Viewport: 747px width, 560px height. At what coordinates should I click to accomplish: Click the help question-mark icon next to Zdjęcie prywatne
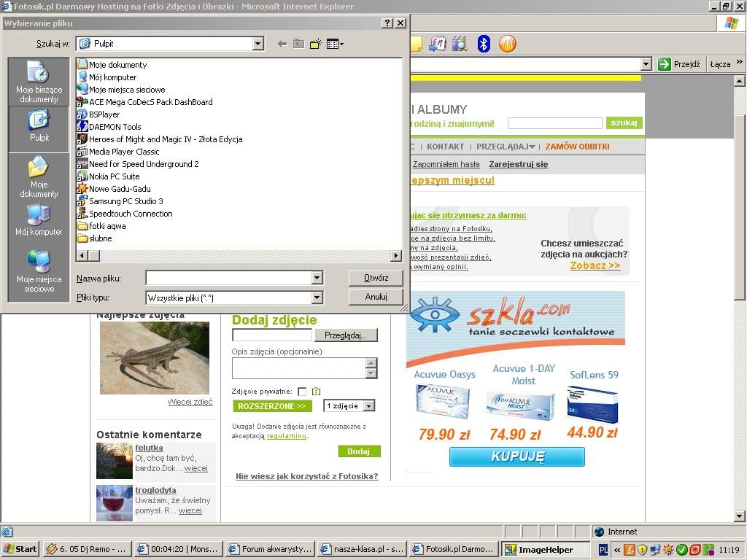[x=316, y=392]
